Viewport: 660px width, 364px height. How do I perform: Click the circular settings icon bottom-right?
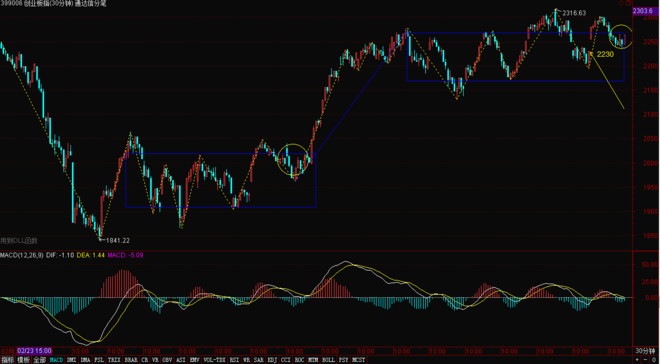pyautogui.click(x=654, y=360)
